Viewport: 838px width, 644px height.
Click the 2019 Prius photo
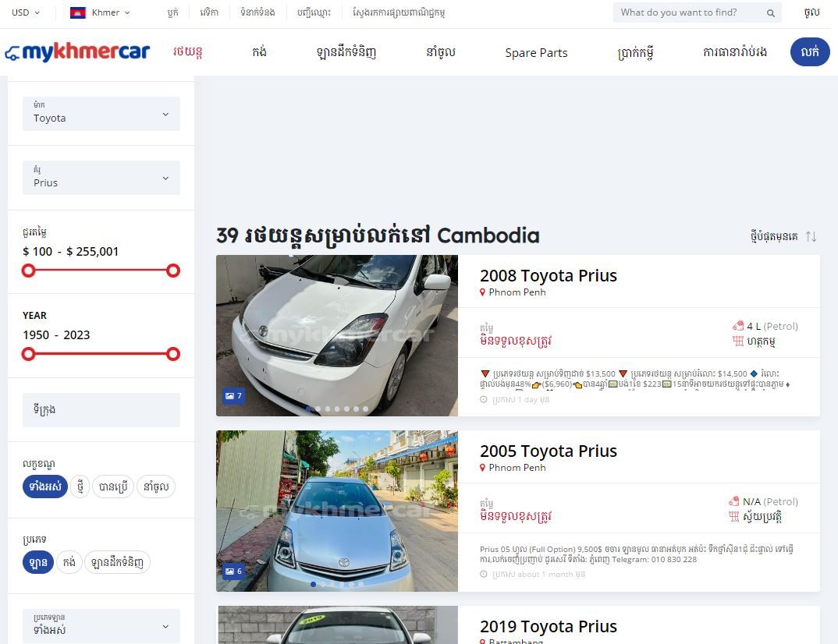pos(338,625)
